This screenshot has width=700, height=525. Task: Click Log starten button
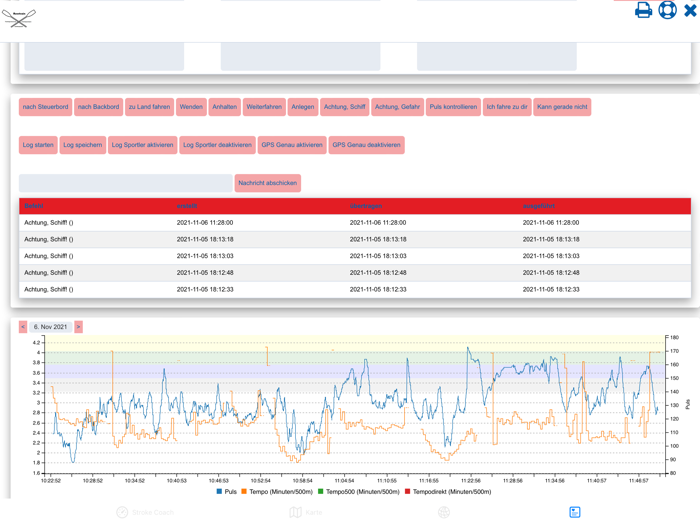point(38,145)
